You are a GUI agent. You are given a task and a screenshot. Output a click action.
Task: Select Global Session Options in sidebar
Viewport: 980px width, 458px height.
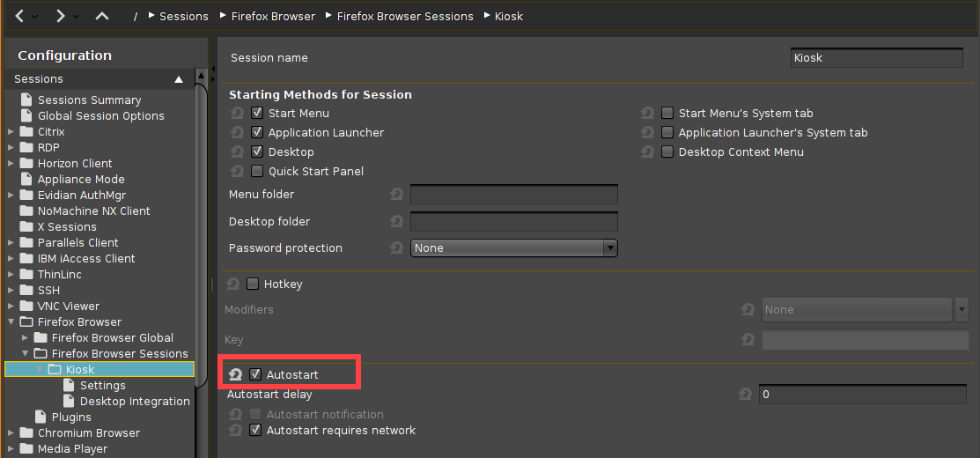click(x=100, y=116)
